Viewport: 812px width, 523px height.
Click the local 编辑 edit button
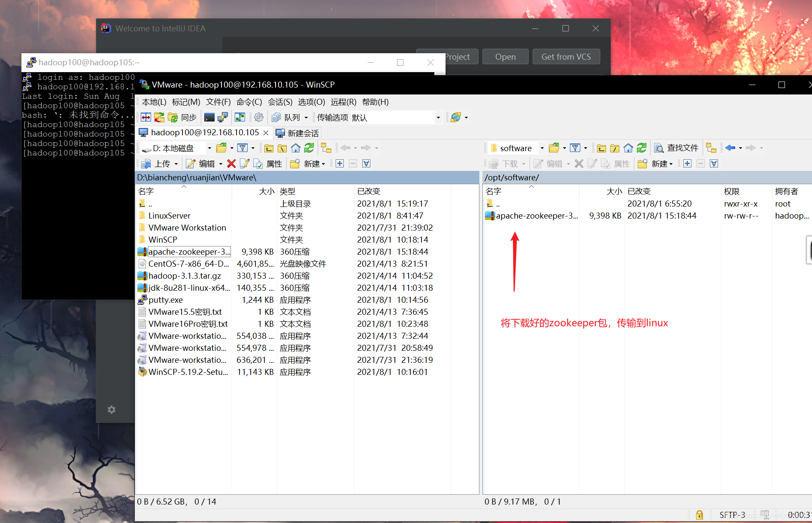200,164
